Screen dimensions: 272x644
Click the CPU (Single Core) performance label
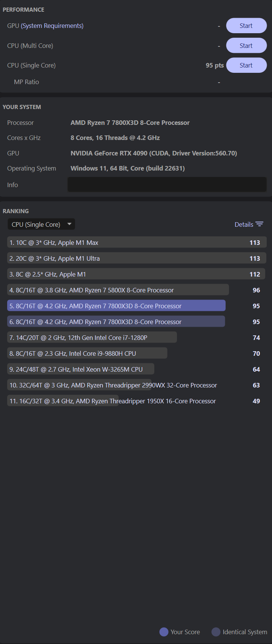pyautogui.click(x=31, y=65)
